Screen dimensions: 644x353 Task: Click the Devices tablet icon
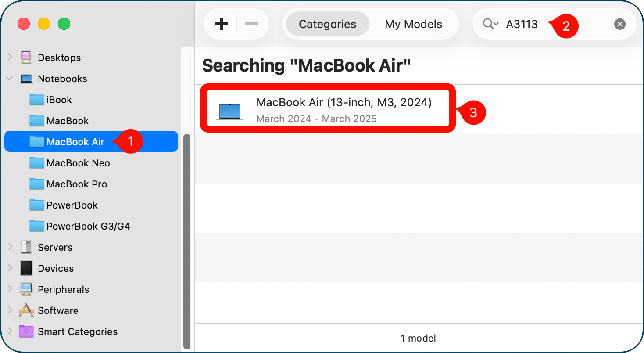click(x=26, y=268)
